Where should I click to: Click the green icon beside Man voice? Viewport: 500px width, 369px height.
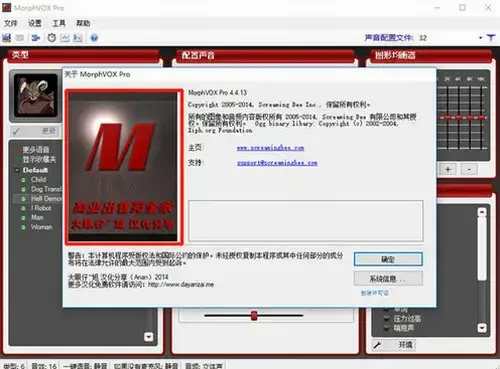coord(24,218)
